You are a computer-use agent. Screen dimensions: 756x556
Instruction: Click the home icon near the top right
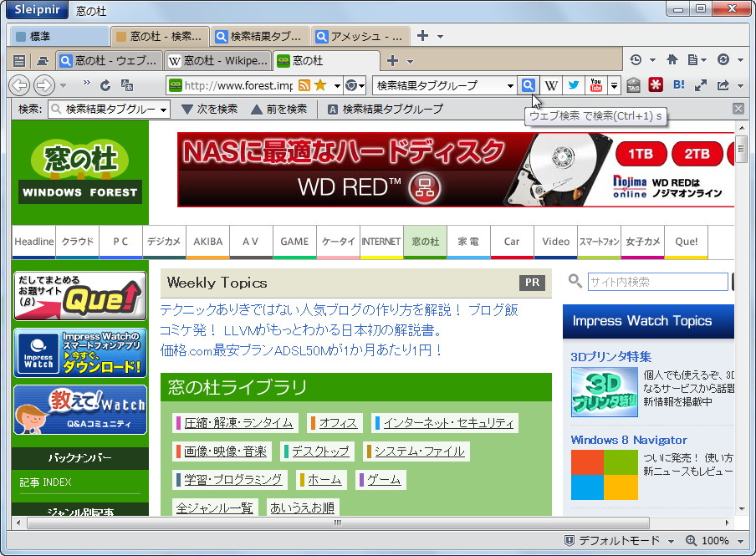click(673, 60)
